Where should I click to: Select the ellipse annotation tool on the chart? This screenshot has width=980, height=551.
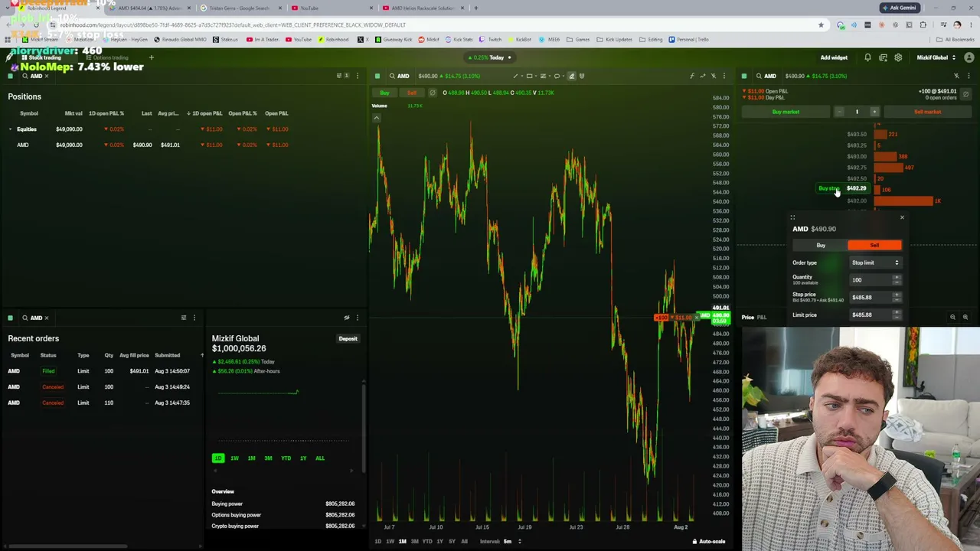coord(557,76)
